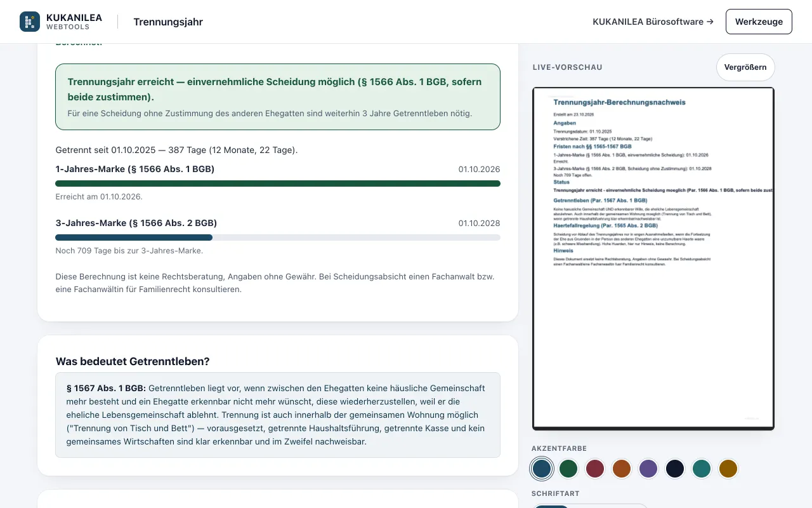Viewport: 812px width, 508px height.
Task: Click the KUKANILEA WEBTOOLS brand text
Action: click(74, 22)
